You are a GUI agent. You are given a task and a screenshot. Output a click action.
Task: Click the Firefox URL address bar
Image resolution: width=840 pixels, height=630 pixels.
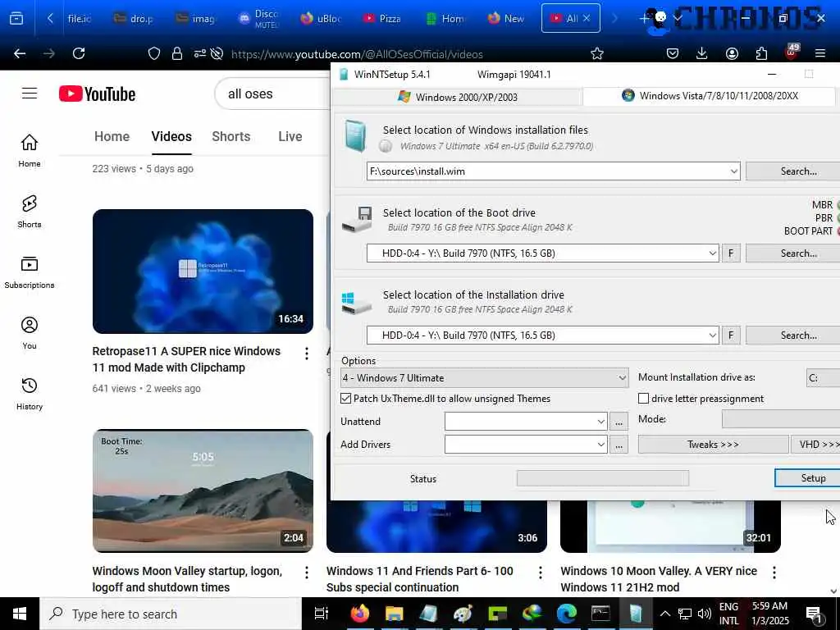point(357,54)
